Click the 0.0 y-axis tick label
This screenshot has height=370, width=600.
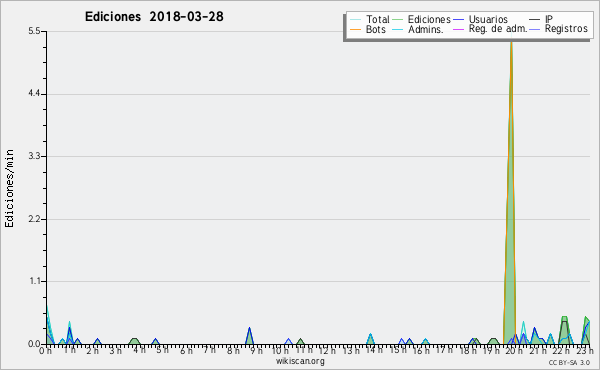[x=34, y=344]
